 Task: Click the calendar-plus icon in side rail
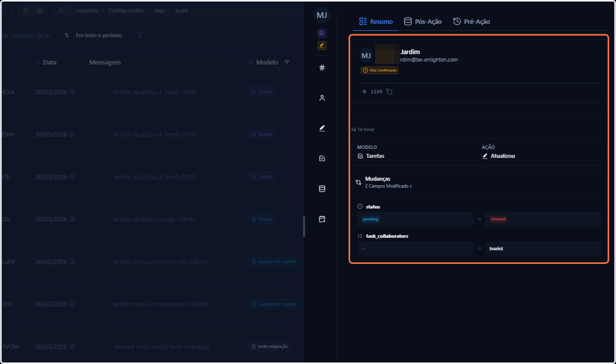coord(322,219)
